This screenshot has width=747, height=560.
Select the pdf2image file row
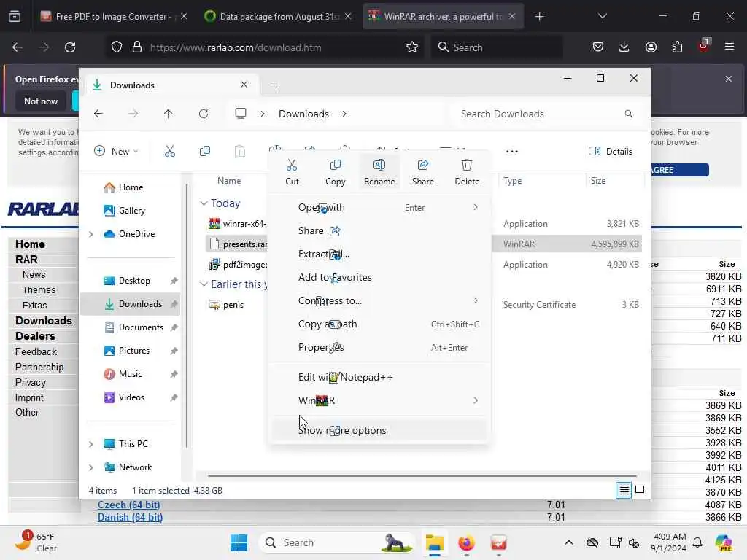pyautogui.click(x=239, y=264)
